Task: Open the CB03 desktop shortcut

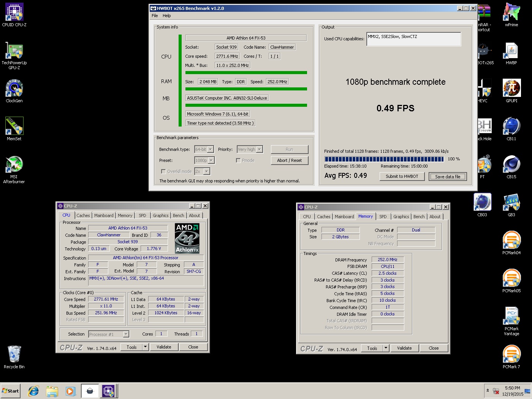Action: coord(482,205)
